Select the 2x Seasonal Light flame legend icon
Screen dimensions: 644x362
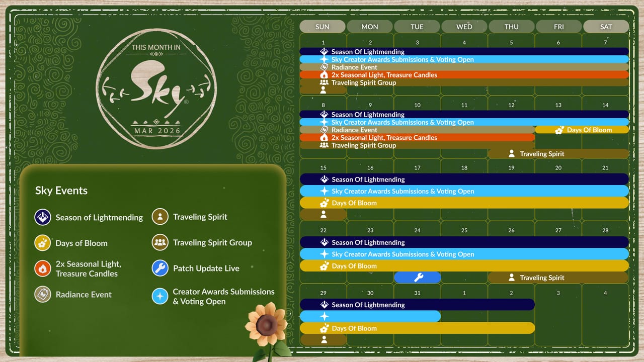(x=43, y=268)
